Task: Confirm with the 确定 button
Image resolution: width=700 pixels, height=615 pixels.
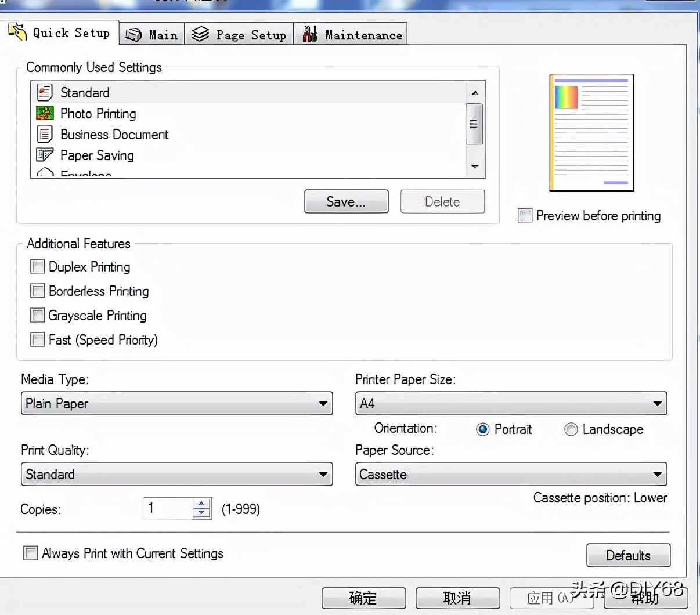Action: pos(364,598)
